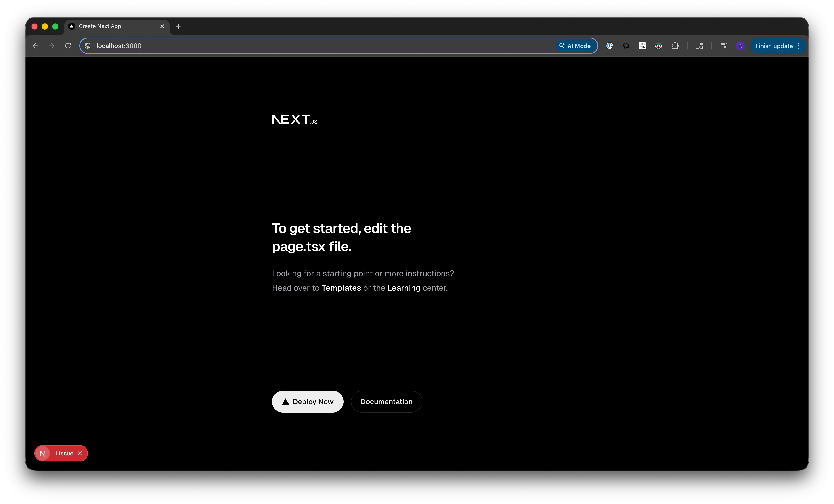The width and height of the screenshot is (834, 504).
Task: Click the green fullscreen window button
Action: (56, 26)
